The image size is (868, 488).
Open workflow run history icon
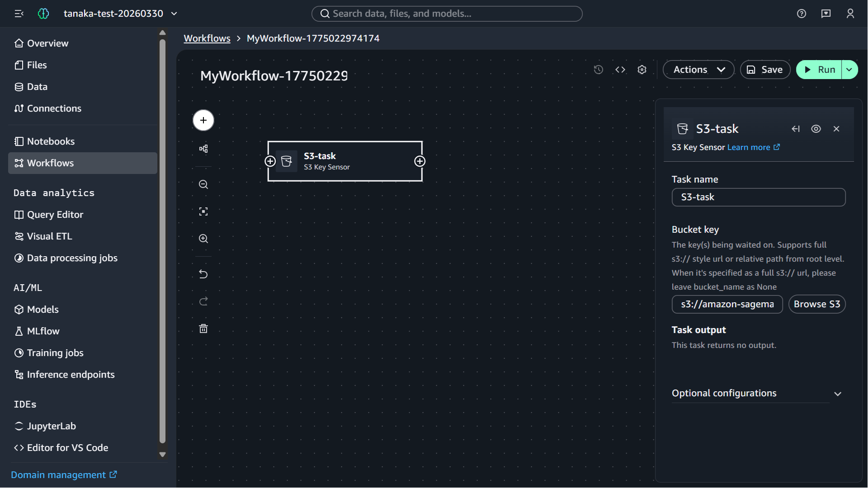pos(599,70)
